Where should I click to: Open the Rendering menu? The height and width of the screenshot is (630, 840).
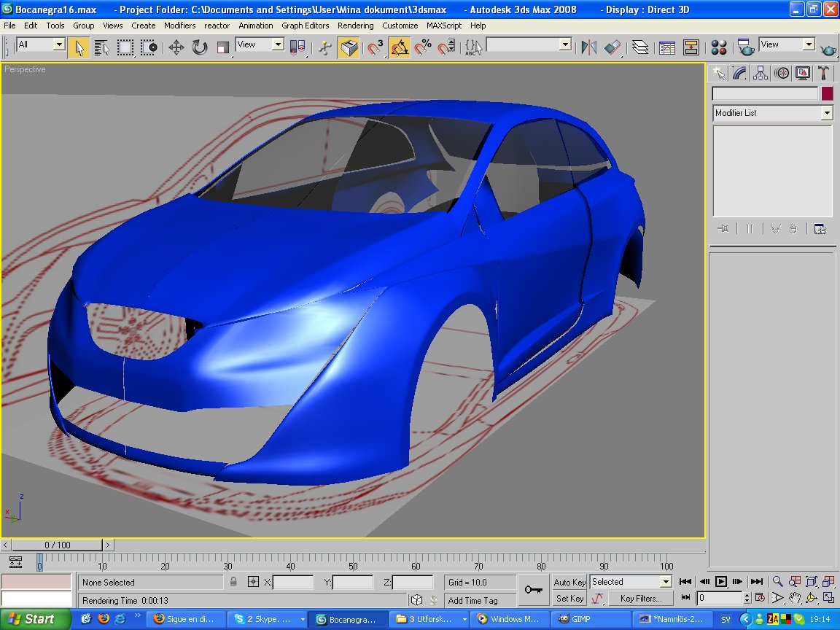point(355,26)
